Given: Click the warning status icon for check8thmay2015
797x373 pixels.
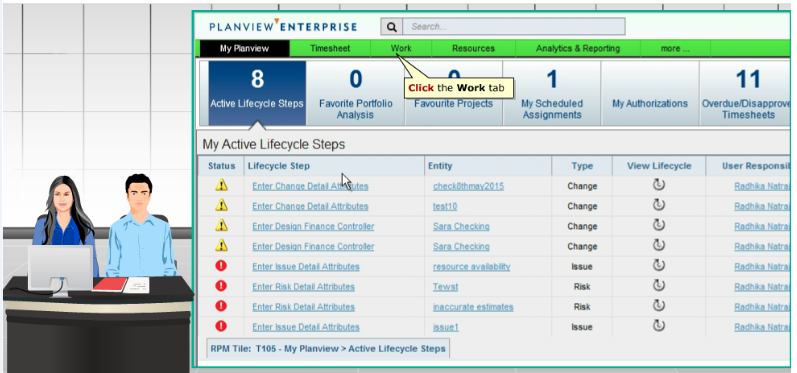Looking at the screenshot, I should 221,185.
